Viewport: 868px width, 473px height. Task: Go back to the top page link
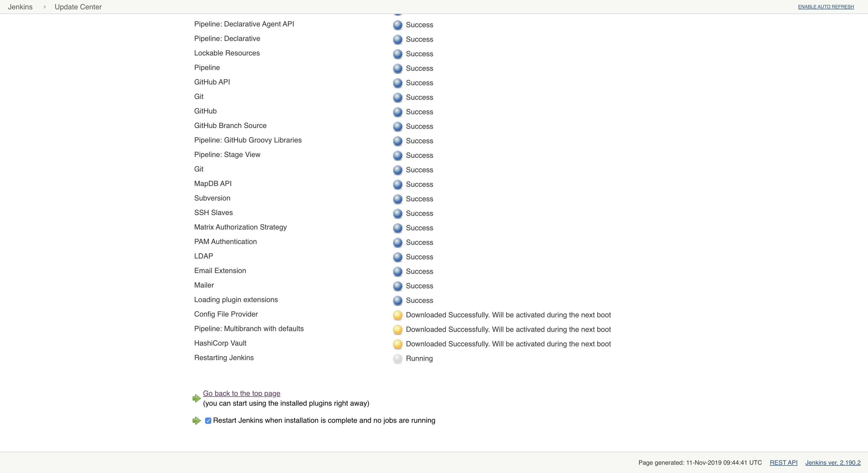(242, 393)
